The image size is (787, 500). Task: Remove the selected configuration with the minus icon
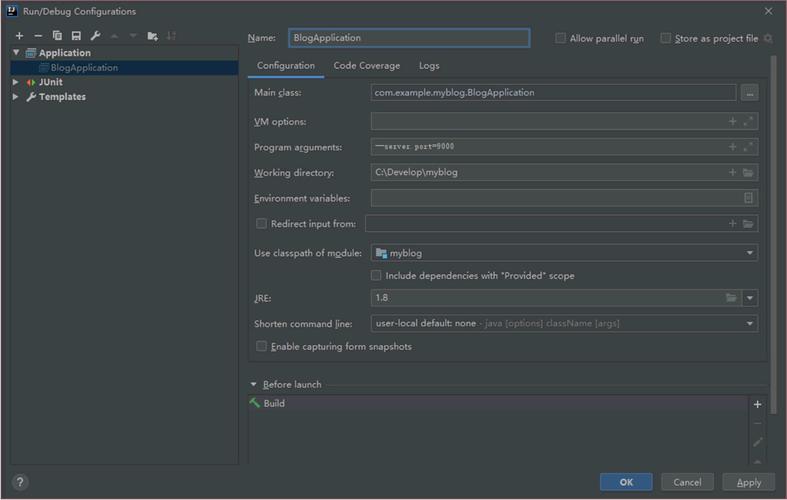(x=38, y=36)
